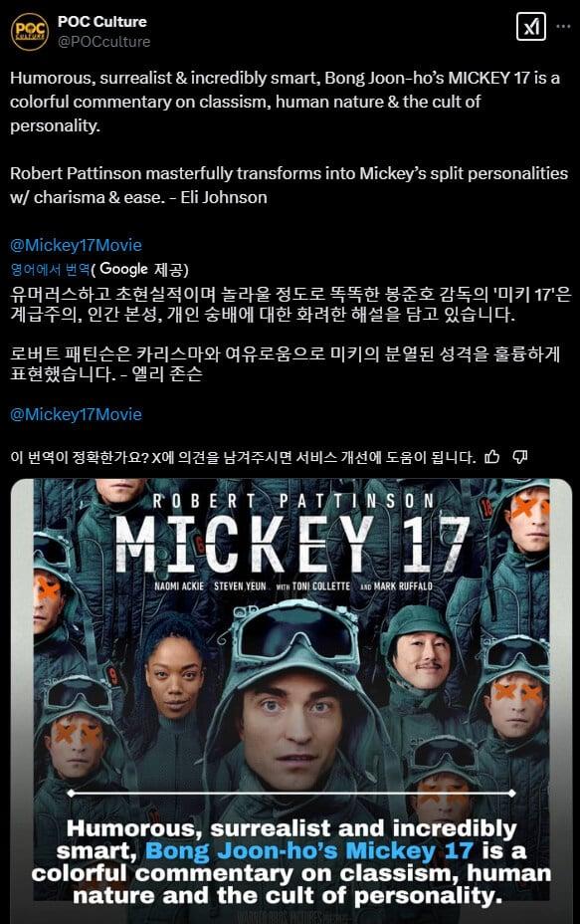Image resolution: width=580 pixels, height=924 pixels.
Task: Click the blue Bong Joon-ho's Mickey 17 caption
Action: pos(309,850)
